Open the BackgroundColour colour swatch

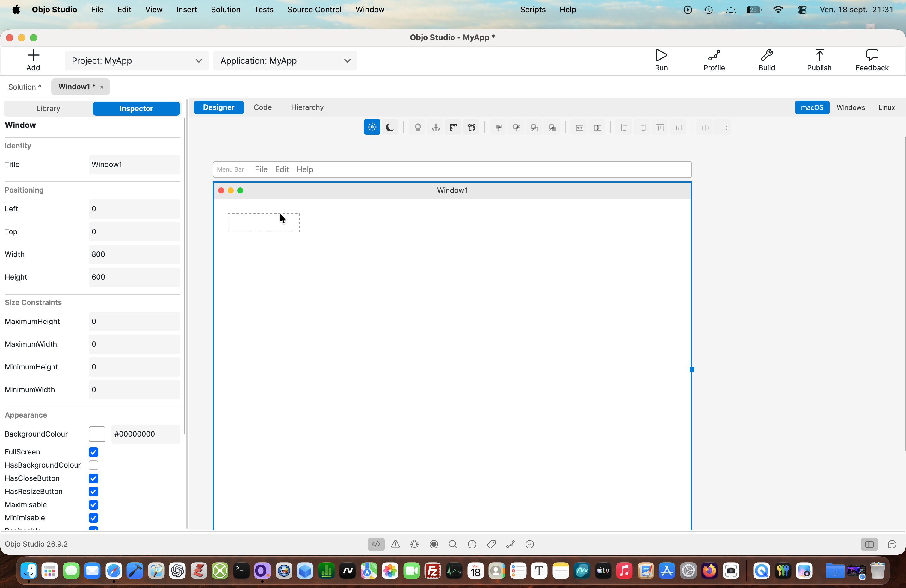[x=97, y=434]
